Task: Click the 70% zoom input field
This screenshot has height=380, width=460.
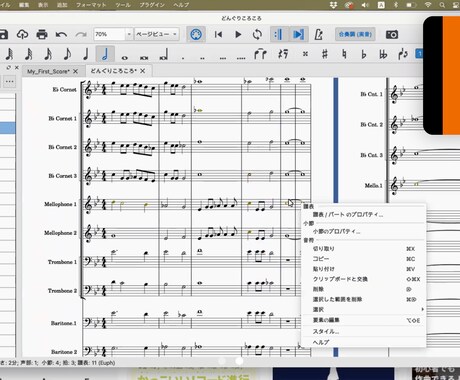Action: tap(109, 34)
